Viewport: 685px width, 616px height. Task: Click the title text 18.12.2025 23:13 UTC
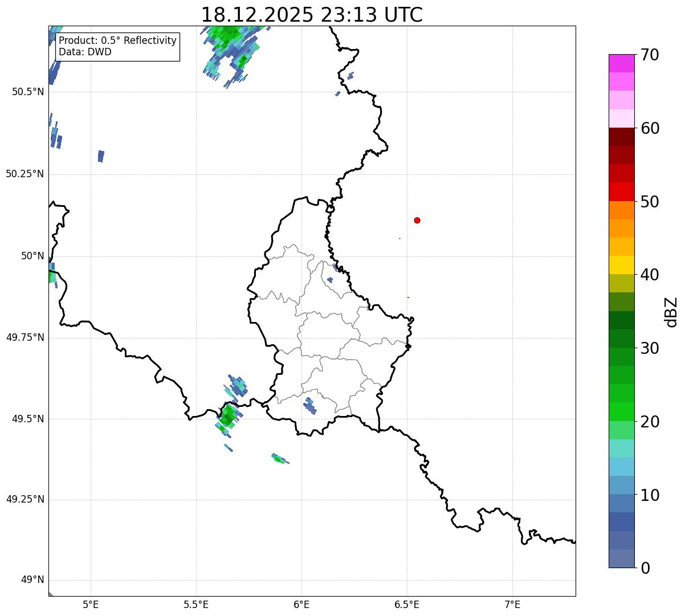pyautogui.click(x=312, y=15)
